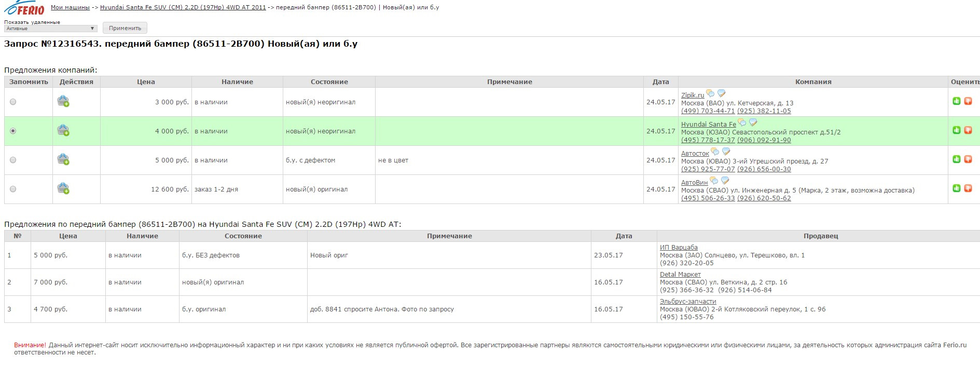Click the доб. 8841 спросите Антона note

[x=382, y=309]
